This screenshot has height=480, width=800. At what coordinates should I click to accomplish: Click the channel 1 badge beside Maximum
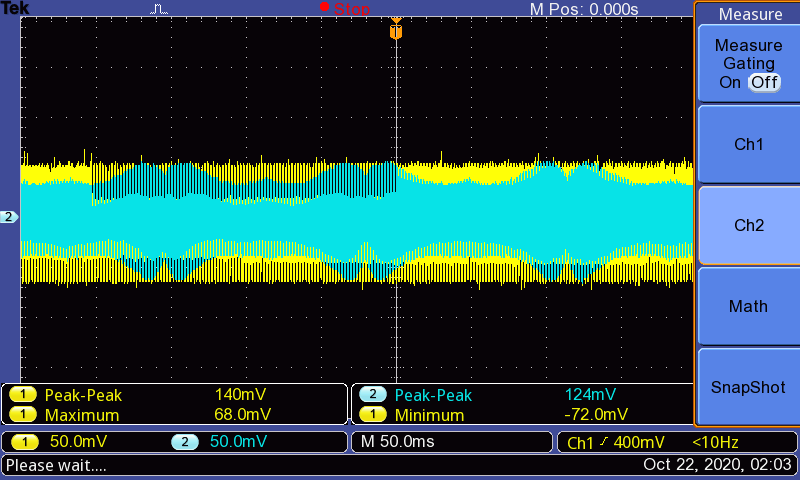coord(22,414)
